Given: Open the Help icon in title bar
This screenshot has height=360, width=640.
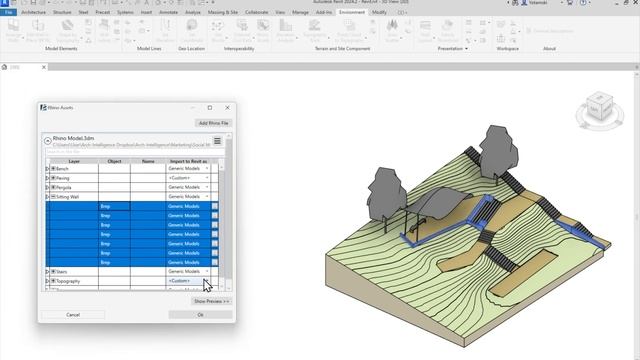Looking at the screenshot, I should coord(583,2).
